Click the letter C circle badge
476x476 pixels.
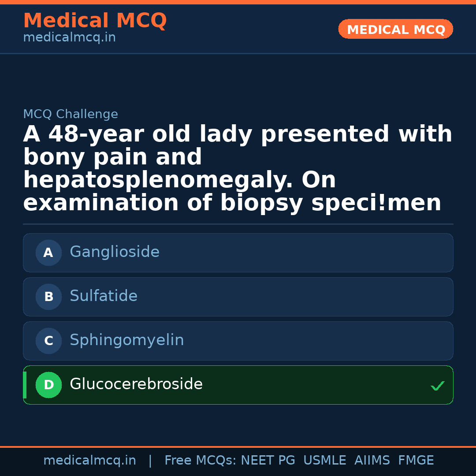pyautogui.click(x=48, y=341)
